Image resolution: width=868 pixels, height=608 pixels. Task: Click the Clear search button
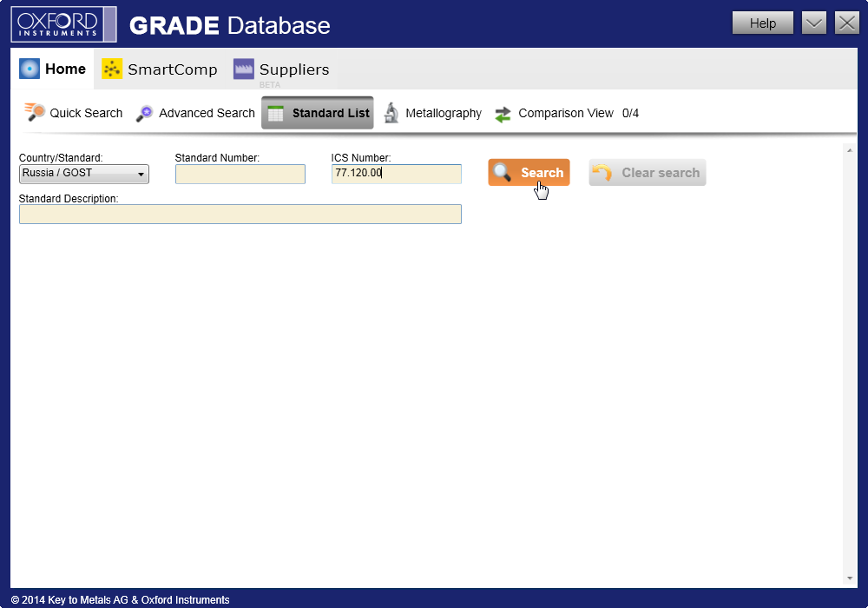[x=648, y=172]
